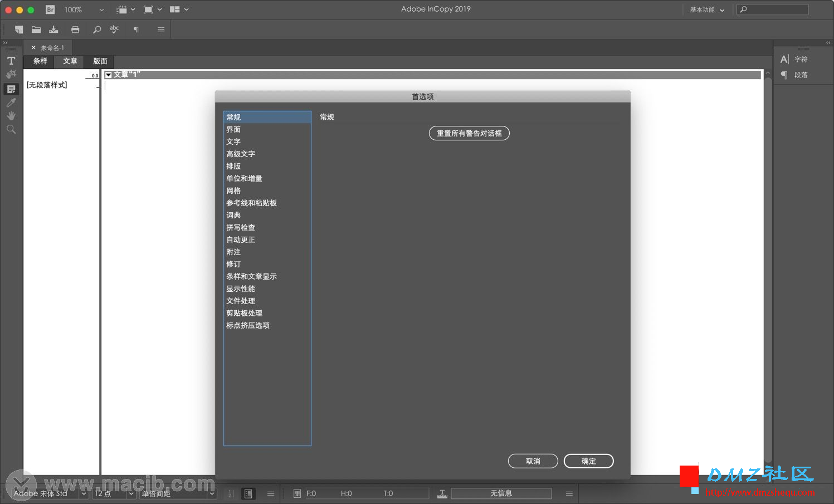834x504 pixels.
Task: Open menu icon right of 无信息 field
Action: click(x=569, y=493)
